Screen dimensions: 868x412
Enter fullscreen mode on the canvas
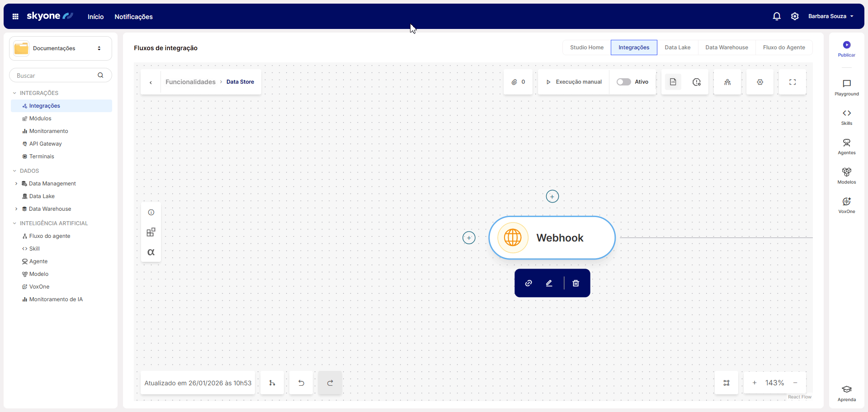coord(792,82)
